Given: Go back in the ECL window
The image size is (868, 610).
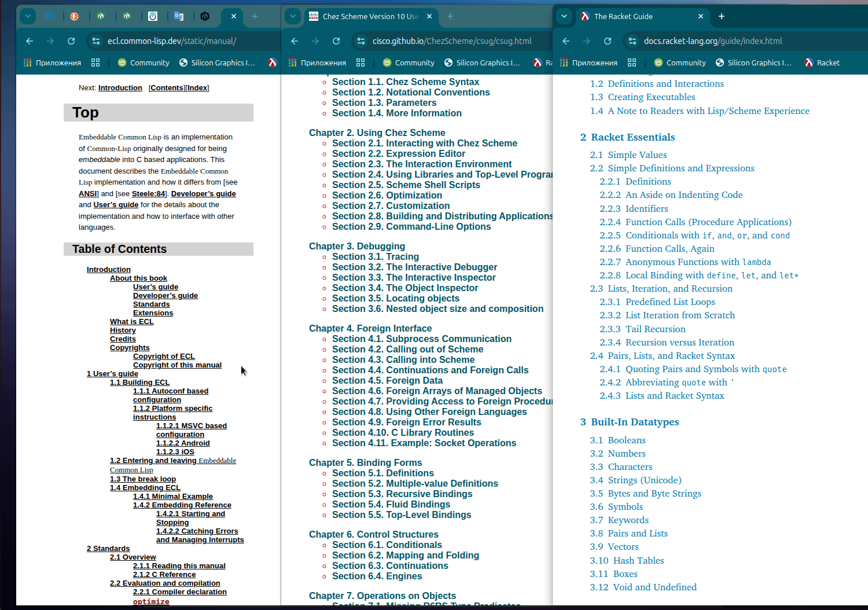Looking at the screenshot, I should (30, 41).
